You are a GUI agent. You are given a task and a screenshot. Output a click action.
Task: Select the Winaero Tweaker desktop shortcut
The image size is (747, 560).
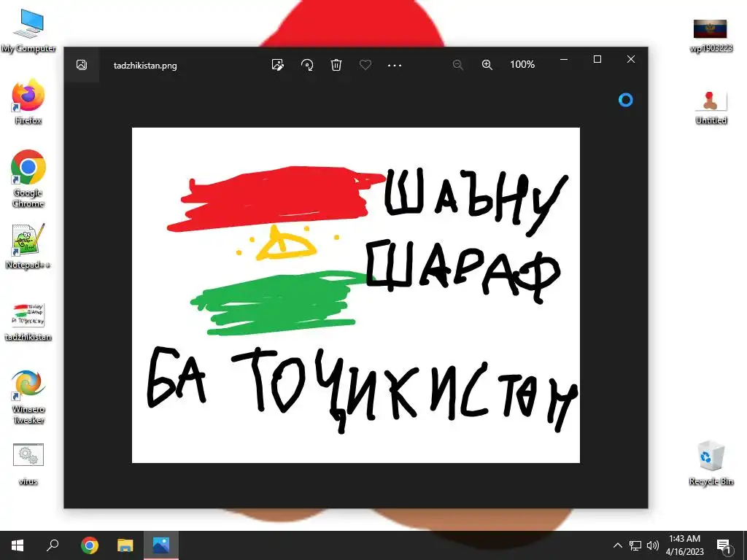tap(28, 397)
